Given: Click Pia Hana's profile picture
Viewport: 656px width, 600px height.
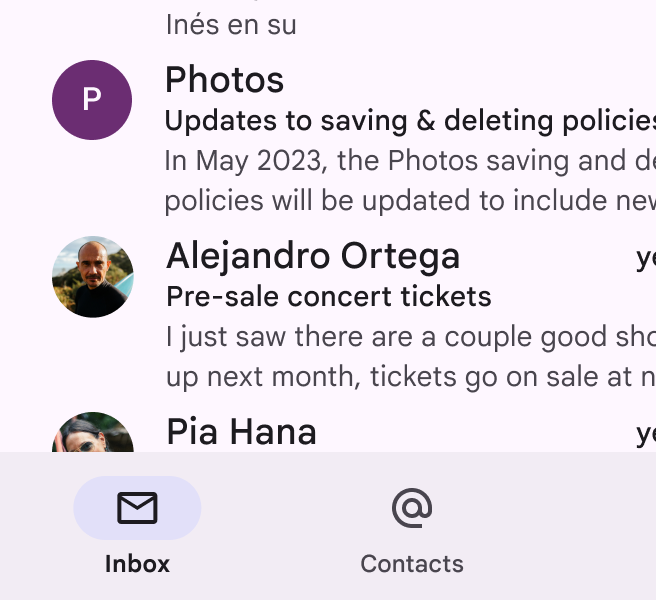Looking at the screenshot, I should pyautogui.click(x=92, y=434).
